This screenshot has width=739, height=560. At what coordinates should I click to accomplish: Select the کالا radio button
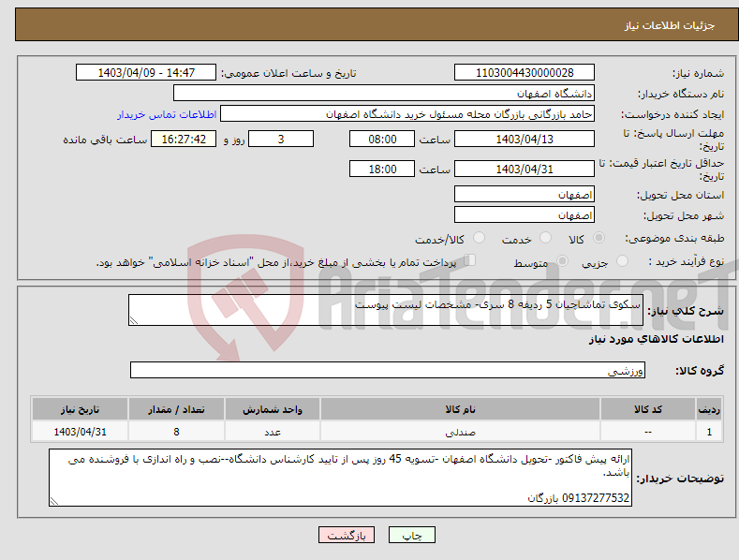click(599, 238)
